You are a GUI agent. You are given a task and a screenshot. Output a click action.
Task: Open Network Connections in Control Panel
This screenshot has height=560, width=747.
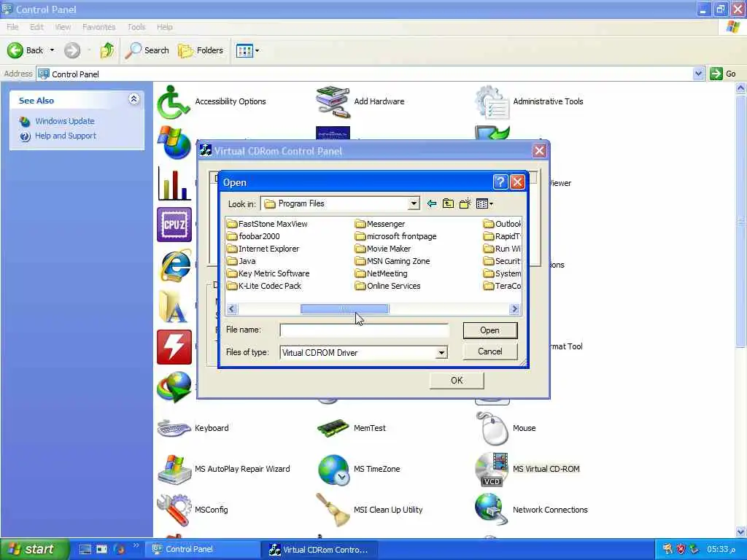coord(532,510)
